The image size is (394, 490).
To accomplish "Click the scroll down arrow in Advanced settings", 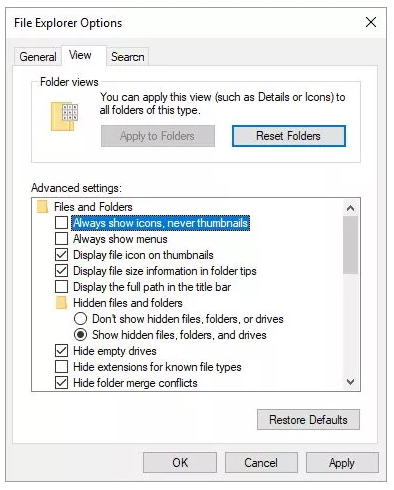I will tap(350, 382).
